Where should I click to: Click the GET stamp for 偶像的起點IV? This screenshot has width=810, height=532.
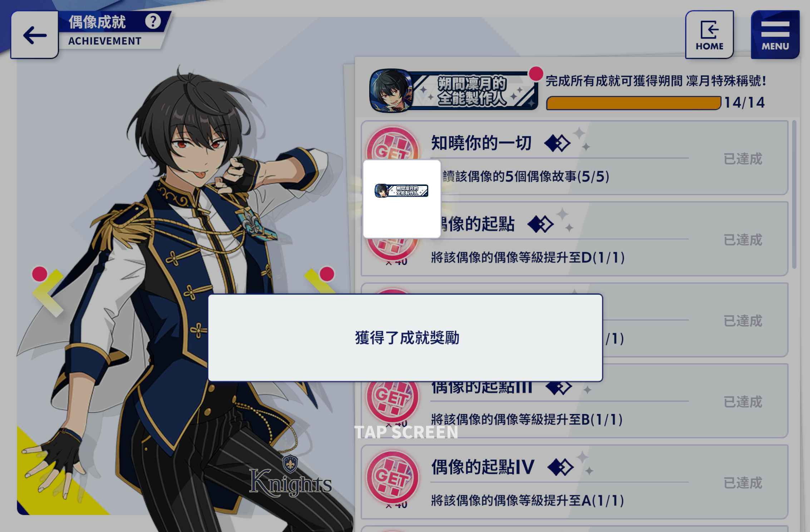click(x=392, y=477)
